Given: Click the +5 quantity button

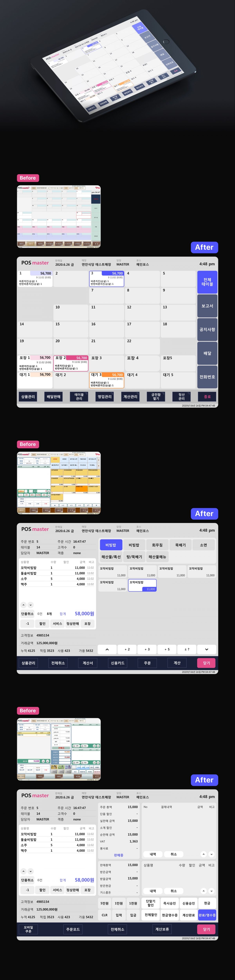Looking at the screenshot, I should [167, 649].
